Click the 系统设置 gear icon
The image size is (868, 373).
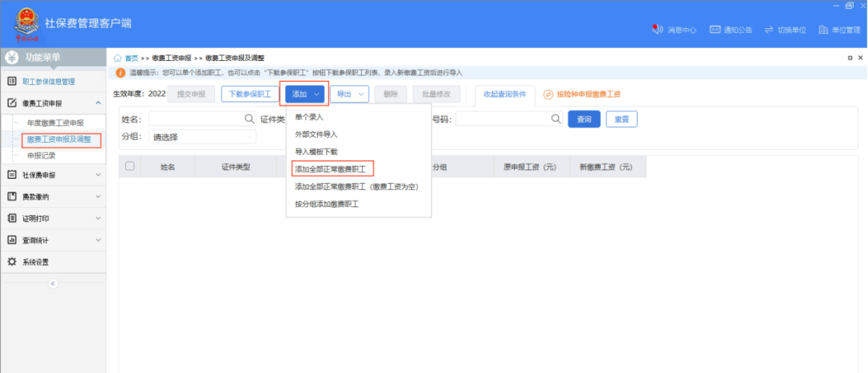12,262
